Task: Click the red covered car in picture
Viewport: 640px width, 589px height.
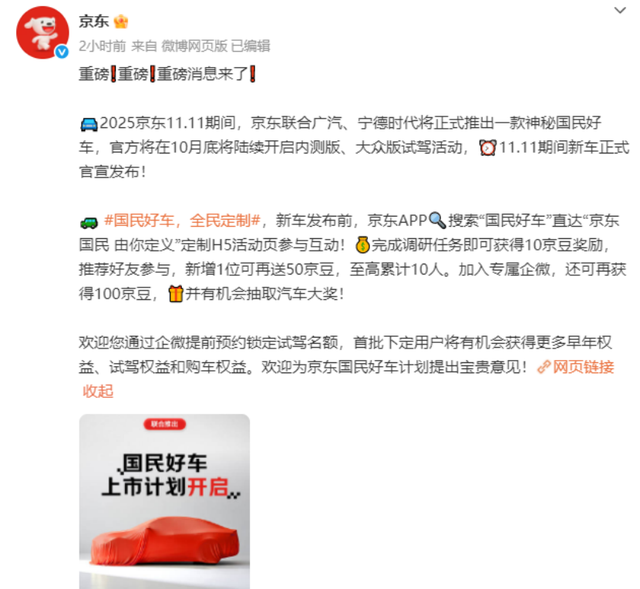Action: pyautogui.click(x=165, y=541)
